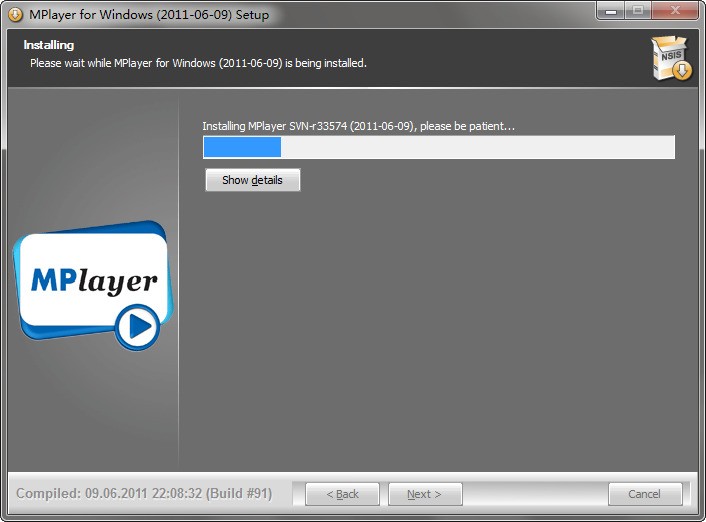
Task: Click the 'Installing' header text
Action: [x=49, y=45]
